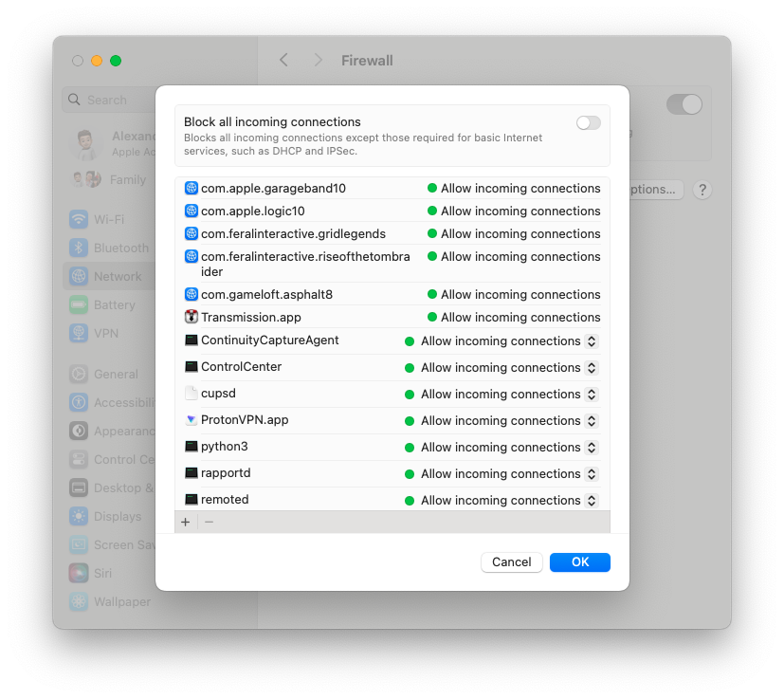Cancel the firewall options dialog
The width and height of the screenshot is (784, 699).
[512, 561]
